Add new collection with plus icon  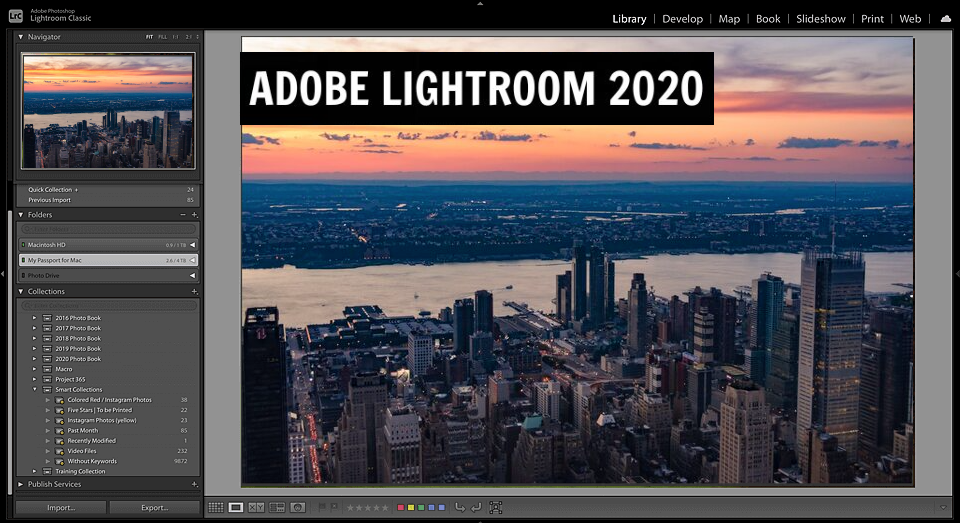[x=194, y=292]
